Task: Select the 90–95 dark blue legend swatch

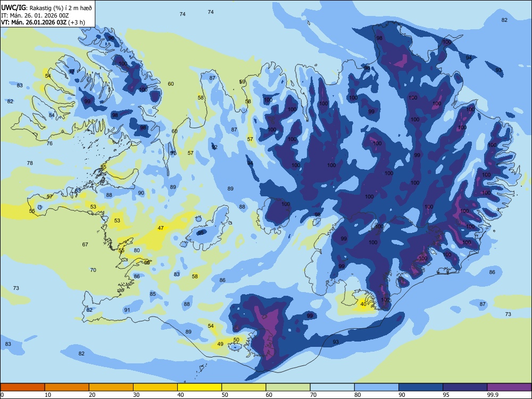Action: coord(421,387)
